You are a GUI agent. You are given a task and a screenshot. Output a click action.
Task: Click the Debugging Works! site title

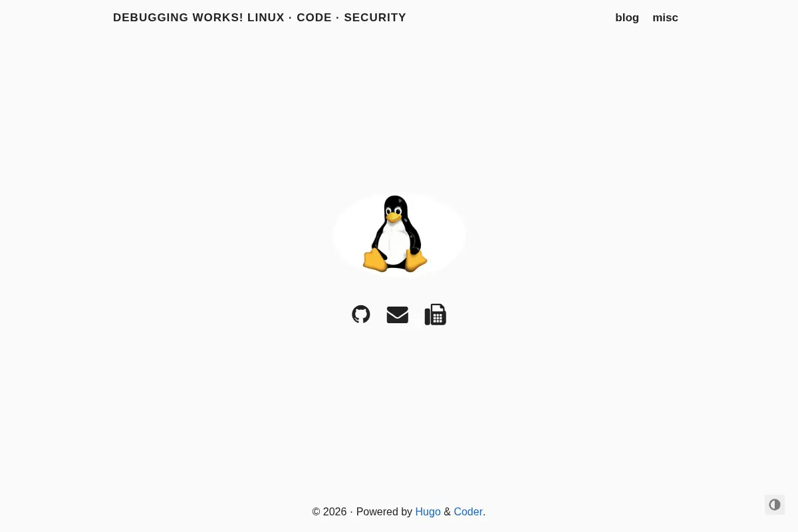(259, 18)
